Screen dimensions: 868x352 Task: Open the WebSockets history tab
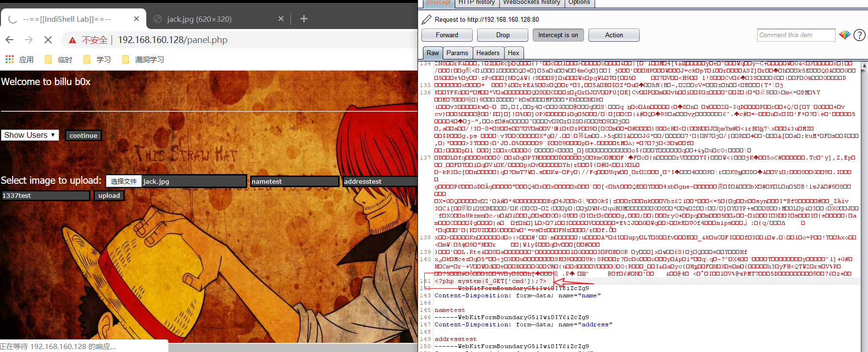point(531,3)
